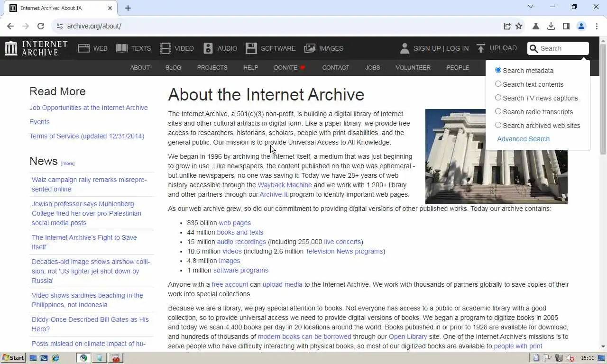Click the [more] link beside News
607x364 pixels.
68,163
